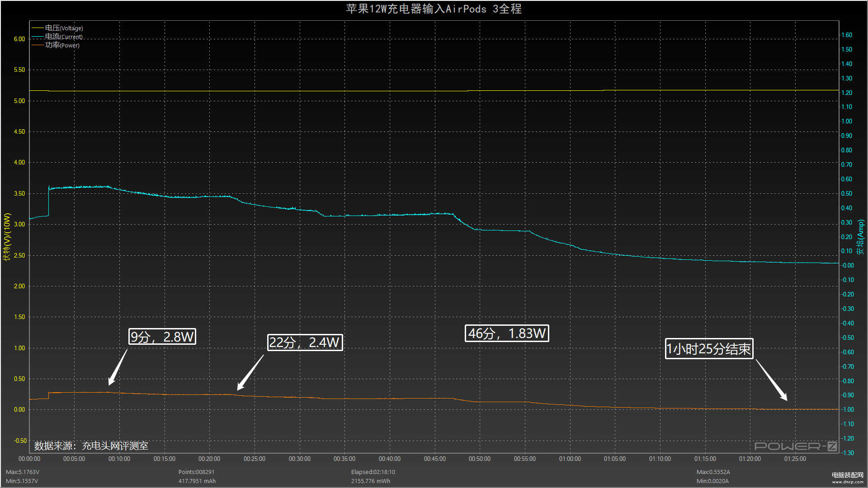Click the 数据来源：充电头网评测室 source text
This screenshot has height=488, width=868.
[x=91, y=446]
